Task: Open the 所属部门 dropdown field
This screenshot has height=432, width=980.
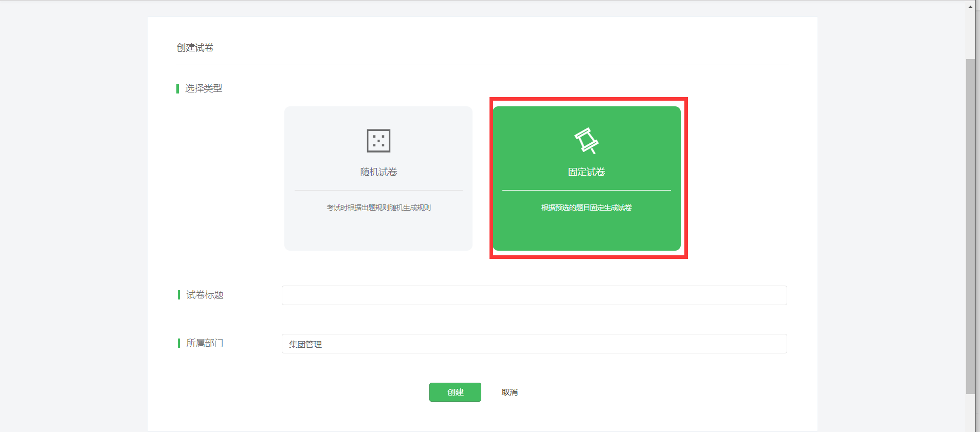Action: click(x=534, y=344)
